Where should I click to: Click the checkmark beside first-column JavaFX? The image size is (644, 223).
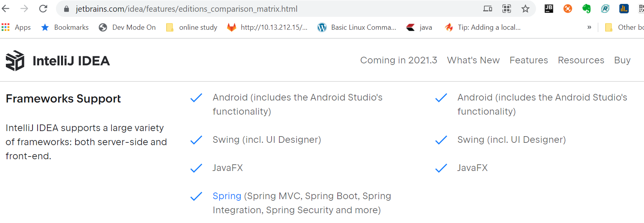[x=196, y=168]
